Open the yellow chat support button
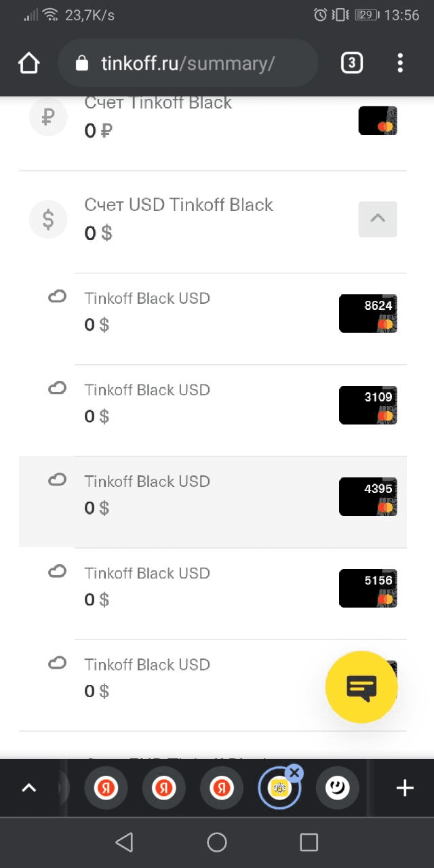Screen dimensions: 434x868 [x=361, y=687]
